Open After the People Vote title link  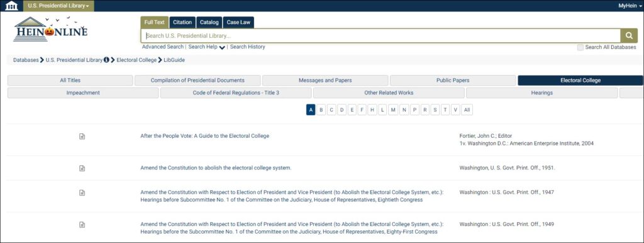point(205,136)
